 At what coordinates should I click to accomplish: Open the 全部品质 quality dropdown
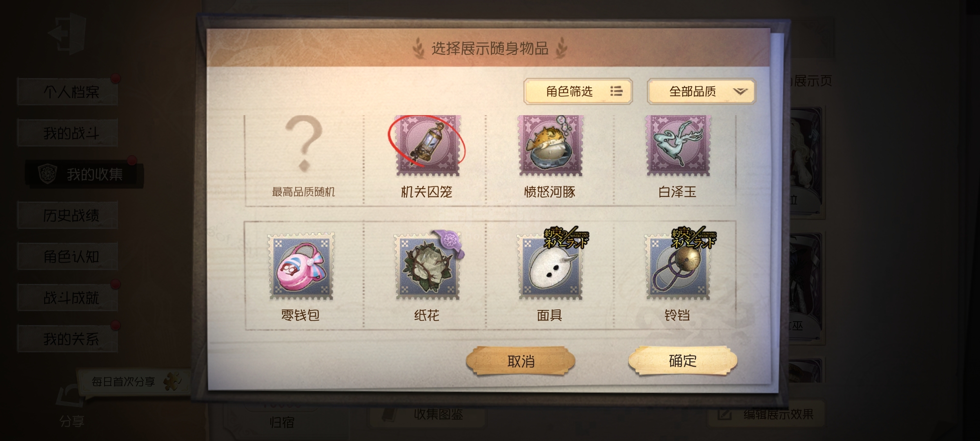[701, 91]
